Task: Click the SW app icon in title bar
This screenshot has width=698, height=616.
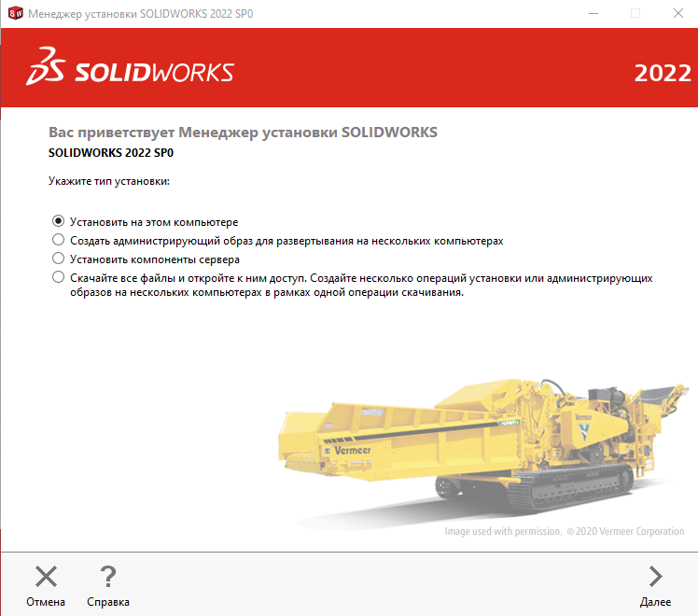Action: click(16, 13)
